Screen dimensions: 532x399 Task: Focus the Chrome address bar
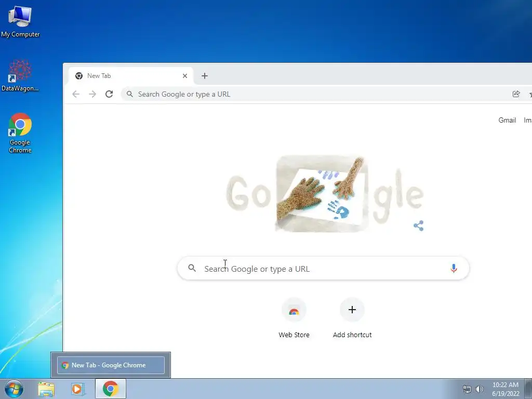pyautogui.click(x=315, y=95)
